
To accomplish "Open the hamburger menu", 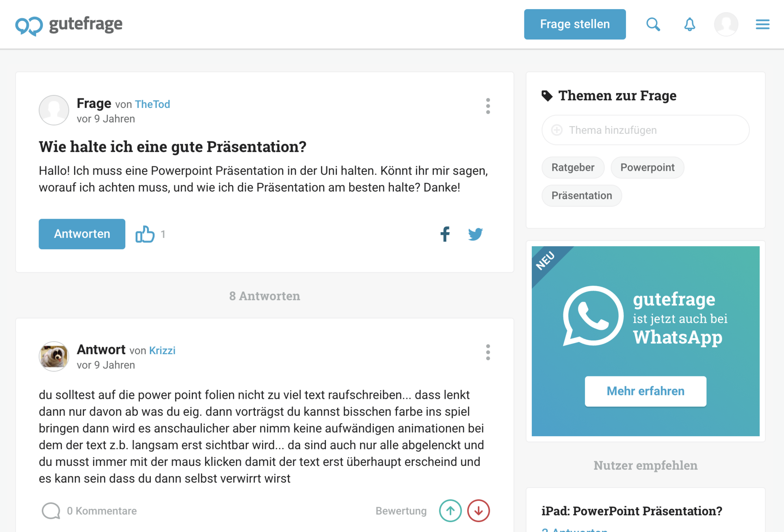I will point(762,24).
